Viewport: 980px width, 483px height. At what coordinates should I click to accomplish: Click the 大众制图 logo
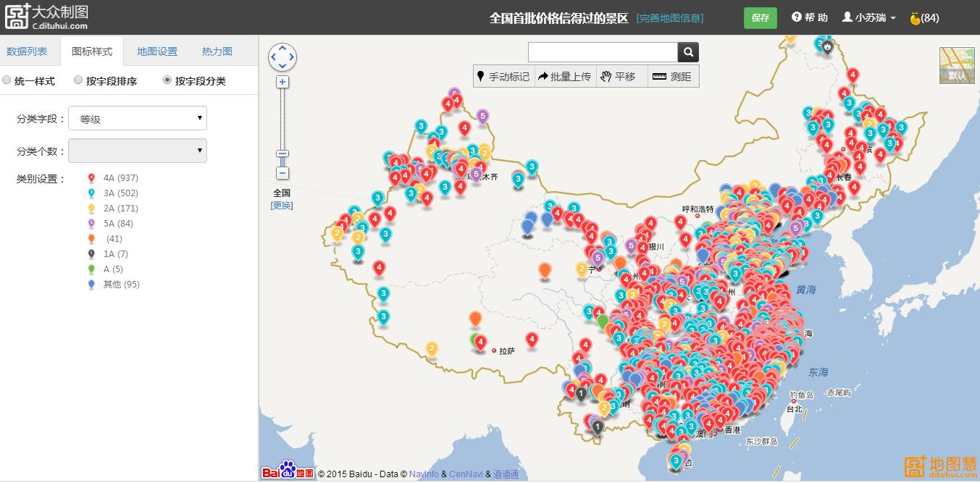(x=47, y=16)
